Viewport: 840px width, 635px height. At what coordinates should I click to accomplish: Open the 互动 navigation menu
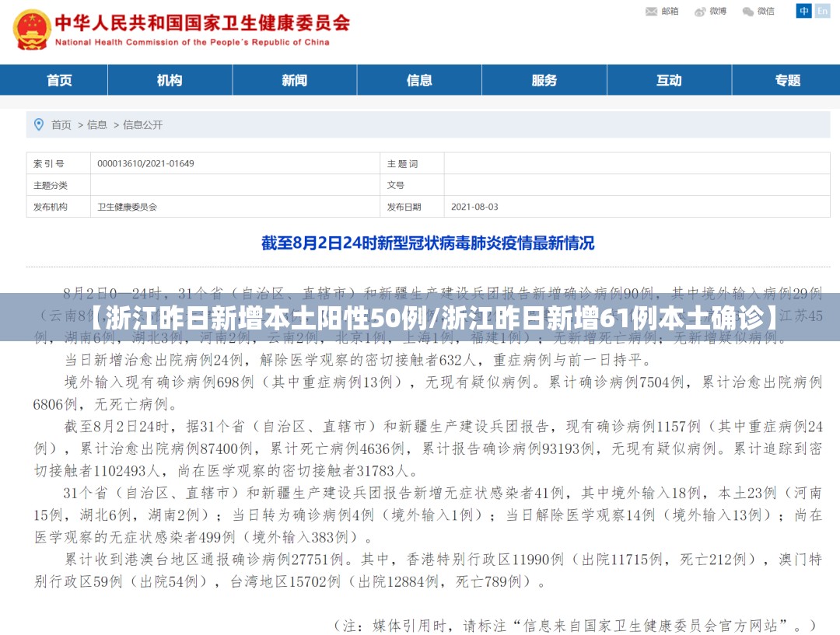tap(669, 80)
